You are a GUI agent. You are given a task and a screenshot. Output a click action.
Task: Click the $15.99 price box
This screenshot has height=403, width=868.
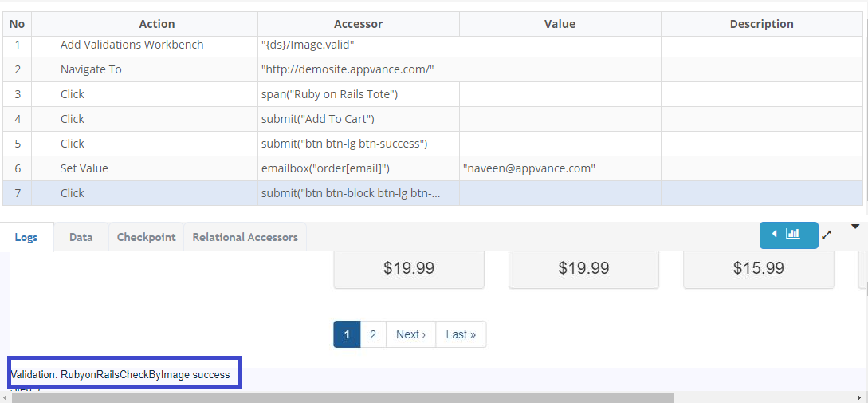(758, 268)
